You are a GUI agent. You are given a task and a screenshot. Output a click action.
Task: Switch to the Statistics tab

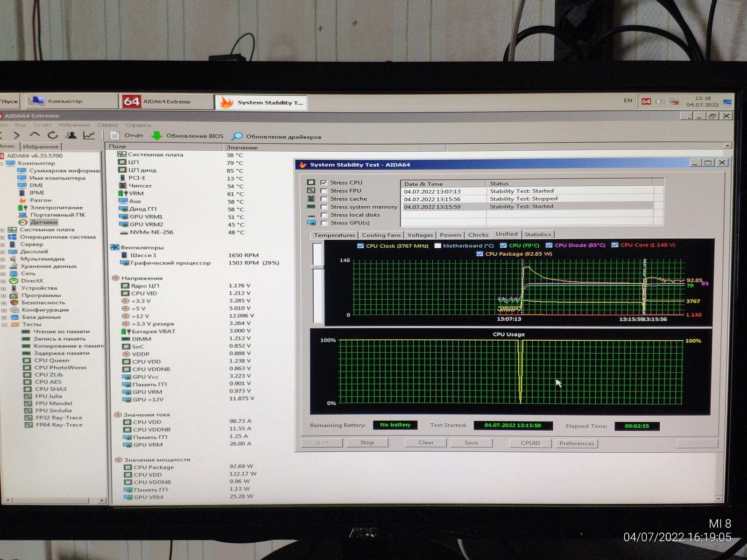pyautogui.click(x=537, y=235)
